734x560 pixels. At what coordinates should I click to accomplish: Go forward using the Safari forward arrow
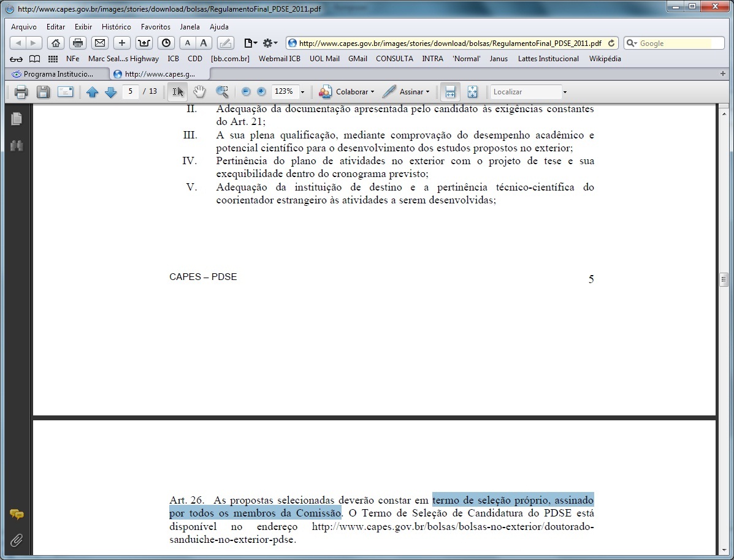(x=34, y=43)
